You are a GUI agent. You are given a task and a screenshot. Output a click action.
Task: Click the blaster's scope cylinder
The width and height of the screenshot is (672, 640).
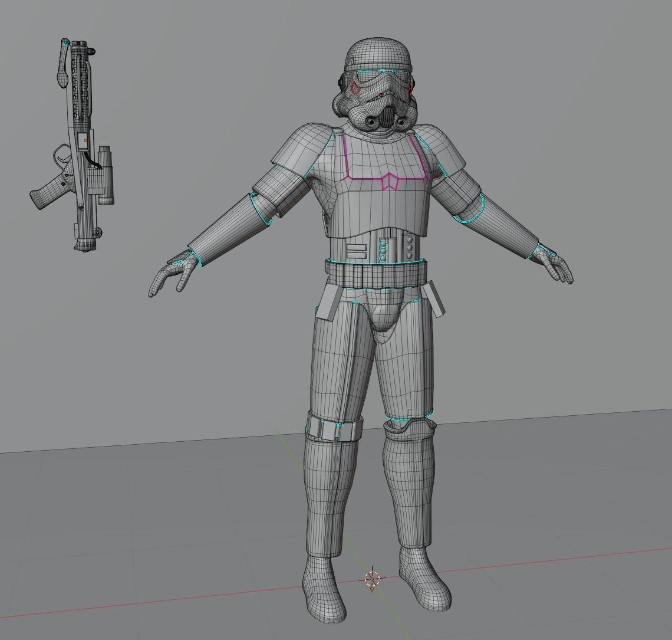(106, 175)
